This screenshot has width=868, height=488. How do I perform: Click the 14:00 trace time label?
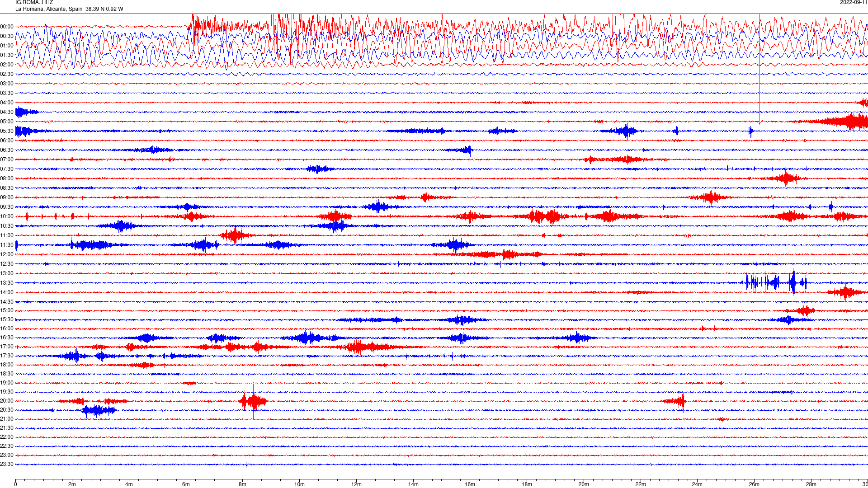[7, 292]
